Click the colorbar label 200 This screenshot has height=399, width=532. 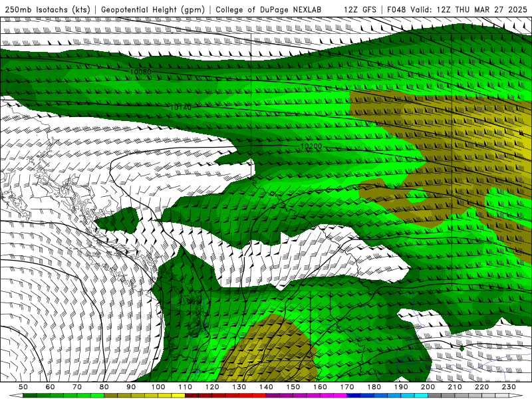pos(428,387)
